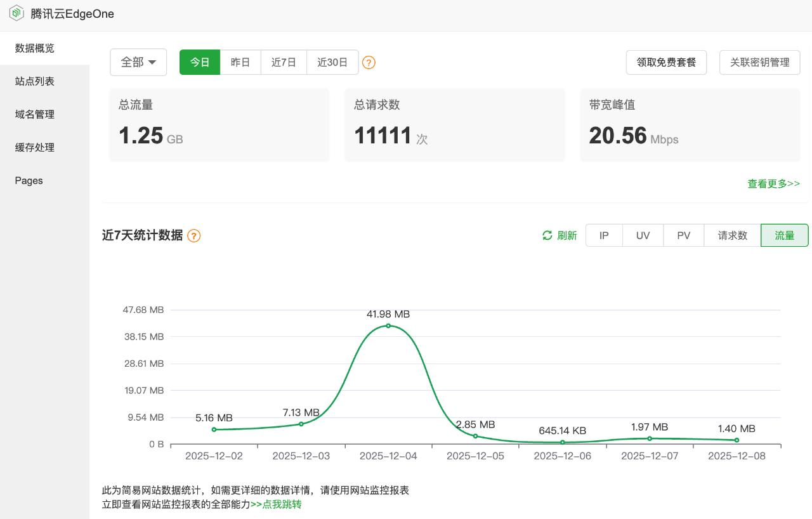This screenshot has height=519, width=812.
Task: Open 关联密钥管理
Action: pos(759,62)
